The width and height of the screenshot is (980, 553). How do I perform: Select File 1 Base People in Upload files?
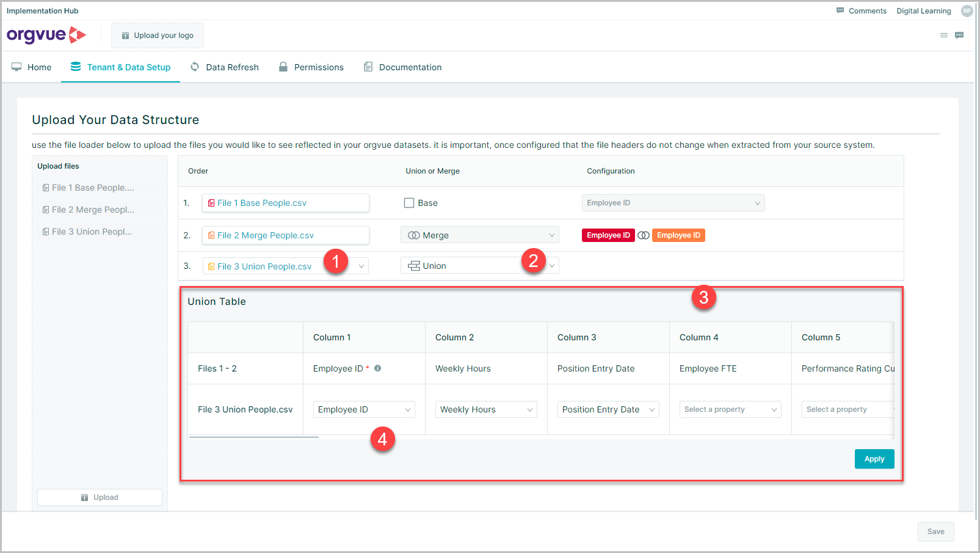click(93, 188)
